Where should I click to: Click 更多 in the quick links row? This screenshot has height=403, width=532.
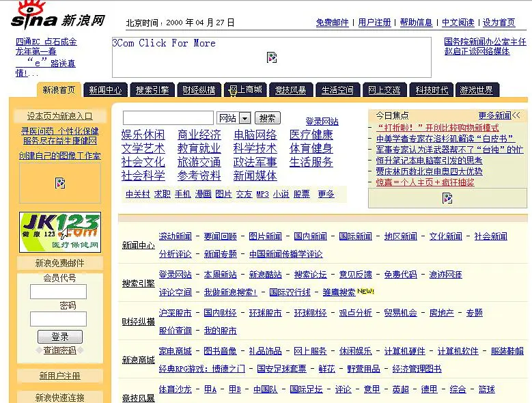point(326,194)
